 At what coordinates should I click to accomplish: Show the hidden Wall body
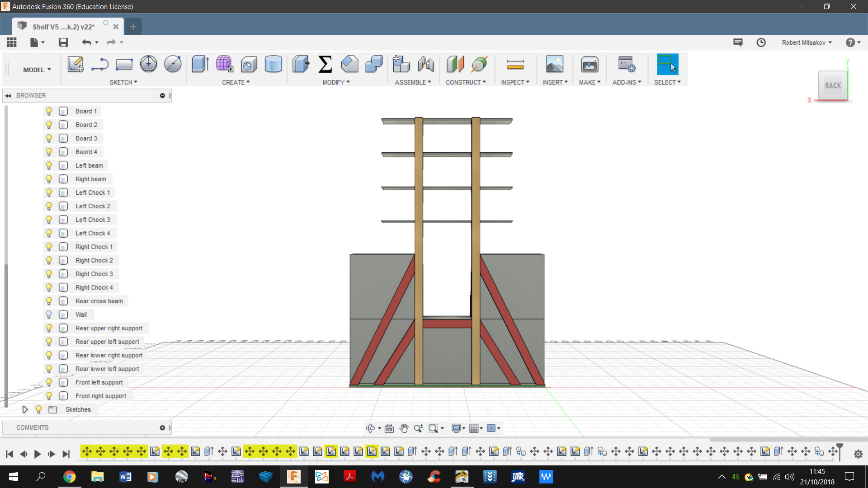[x=49, y=314]
